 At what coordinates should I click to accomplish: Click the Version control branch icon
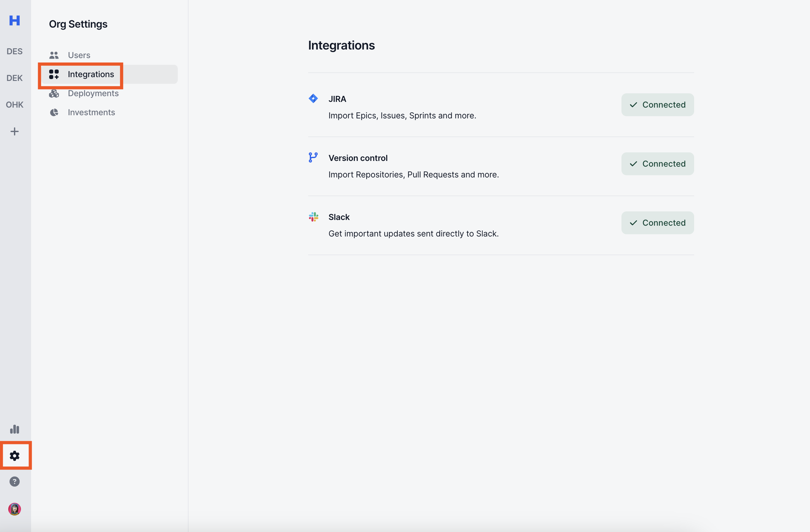click(313, 157)
